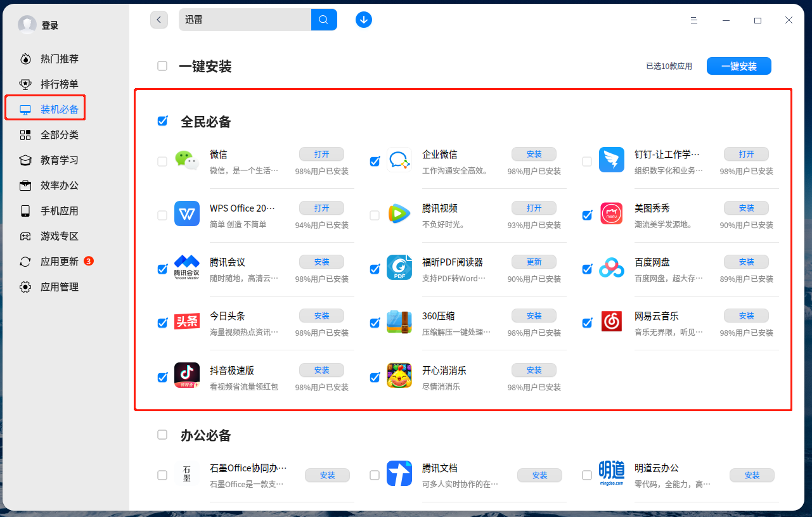Click the 已选10款应用 status text
The width and height of the screenshot is (812, 517).
669,66
